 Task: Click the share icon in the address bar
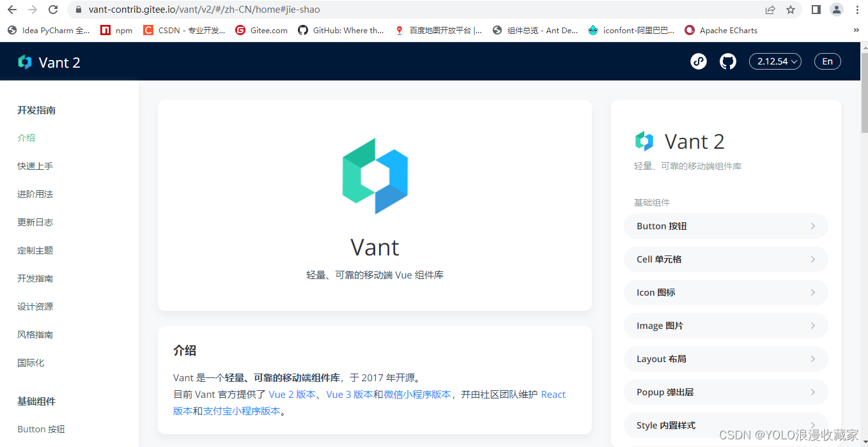click(770, 10)
